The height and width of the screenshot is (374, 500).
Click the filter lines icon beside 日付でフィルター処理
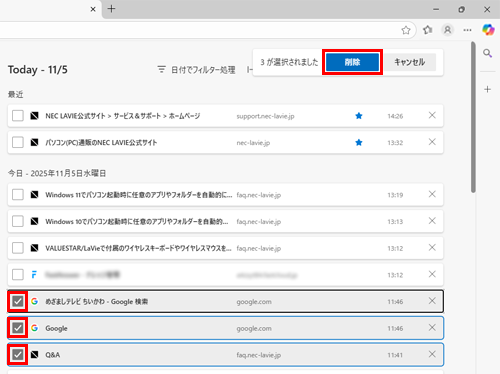click(x=161, y=69)
